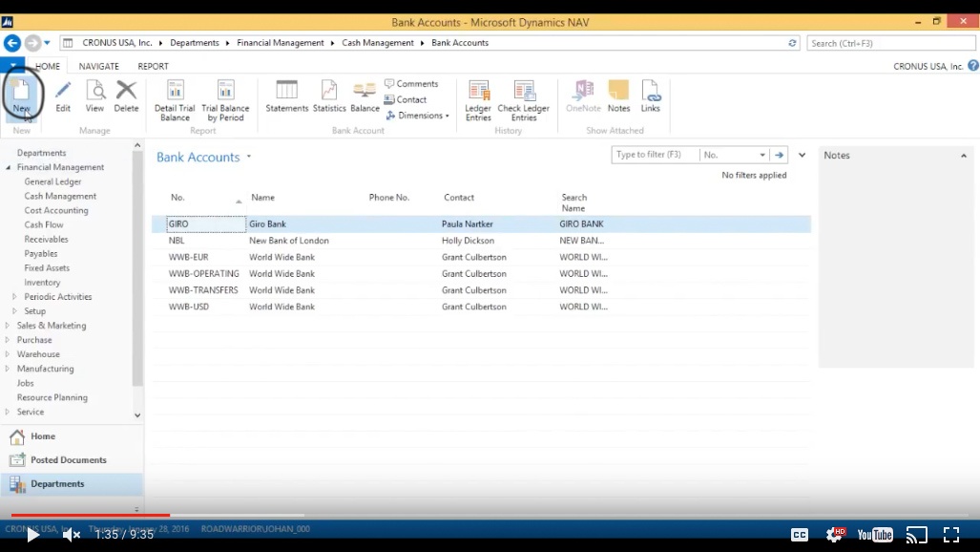Select the NBL bank account row

[x=481, y=241]
